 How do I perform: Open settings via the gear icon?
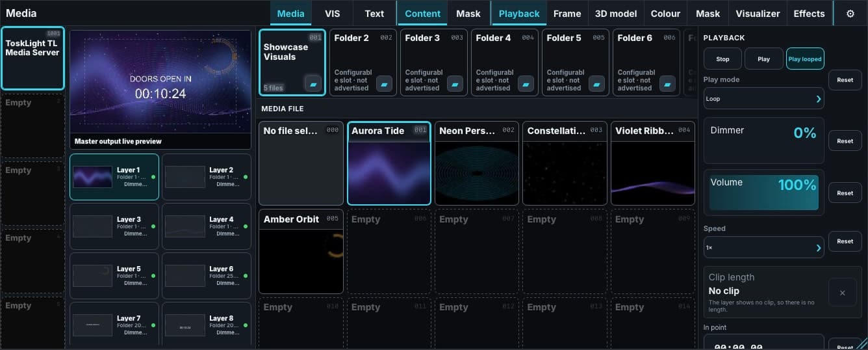click(x=850, y=13)
